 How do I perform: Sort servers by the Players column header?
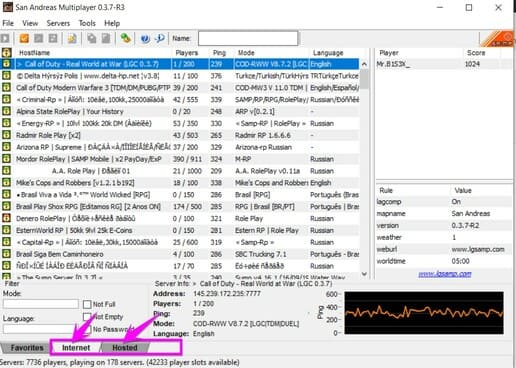coord(190,53)
